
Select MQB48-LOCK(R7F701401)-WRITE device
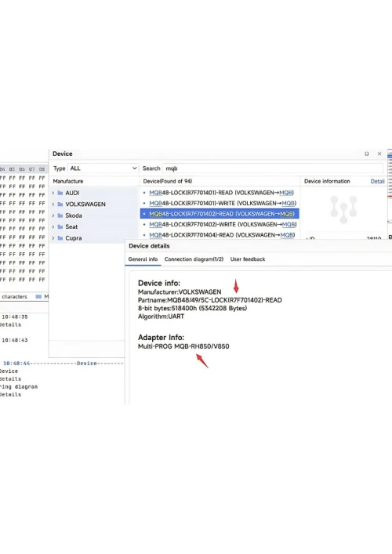[x=223, y=203]
